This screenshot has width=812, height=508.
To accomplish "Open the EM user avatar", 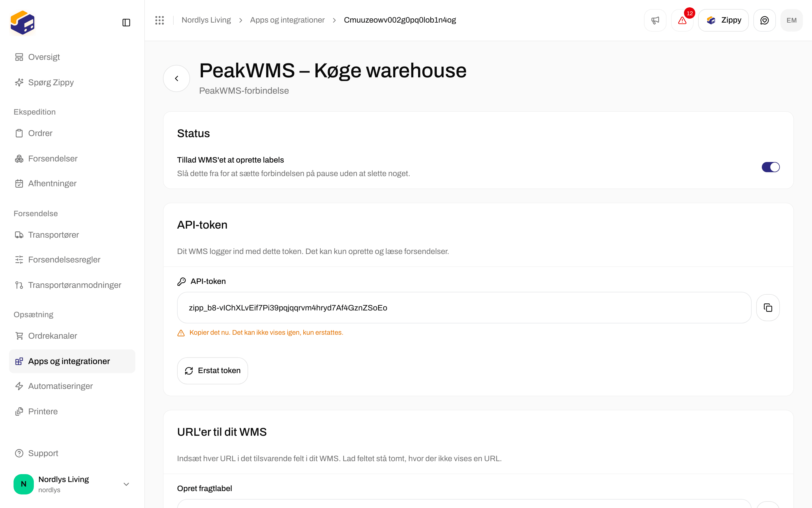I will (x=791, y=20).
